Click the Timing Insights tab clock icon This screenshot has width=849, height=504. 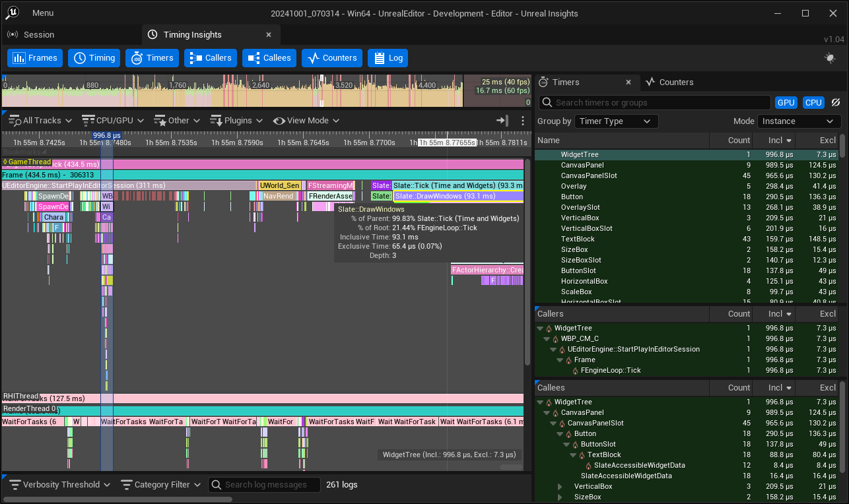[153, 35]
